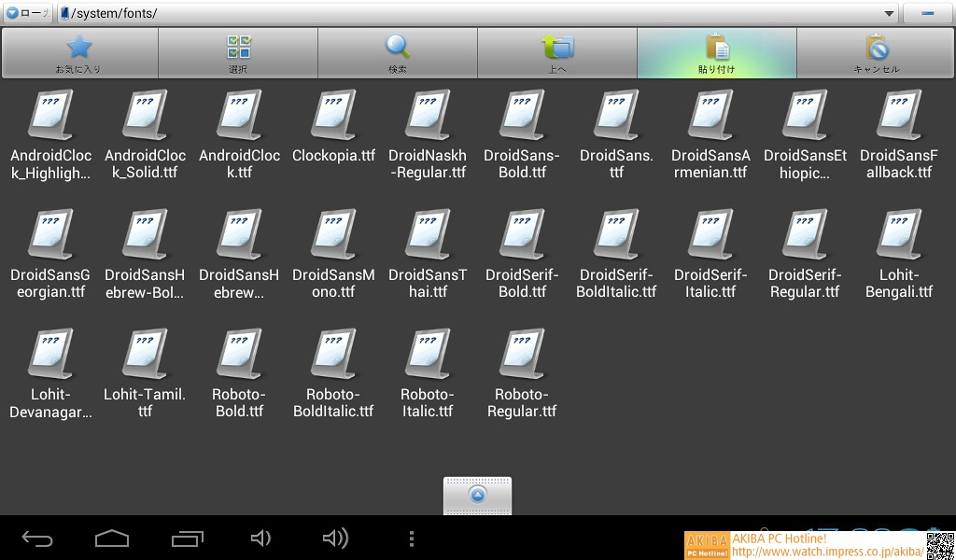The image size is (956, 560).
Task: Tap DroidSerif-BoldItalic.ttf file
Action: 617,253
